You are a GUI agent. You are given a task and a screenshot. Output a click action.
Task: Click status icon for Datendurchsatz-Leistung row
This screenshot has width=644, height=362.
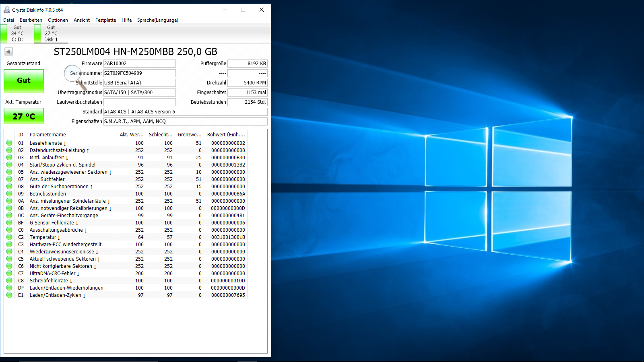(x=9, y=150)
